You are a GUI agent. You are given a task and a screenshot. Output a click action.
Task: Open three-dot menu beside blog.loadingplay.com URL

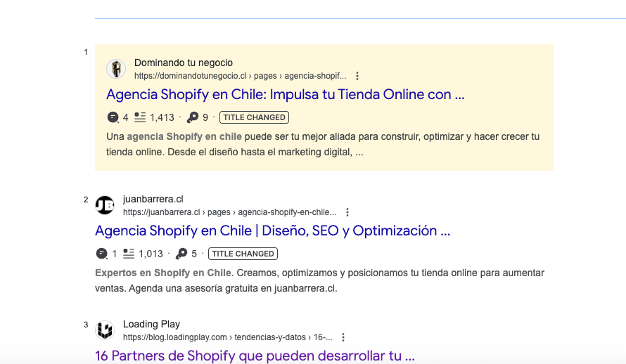[343, 337]
